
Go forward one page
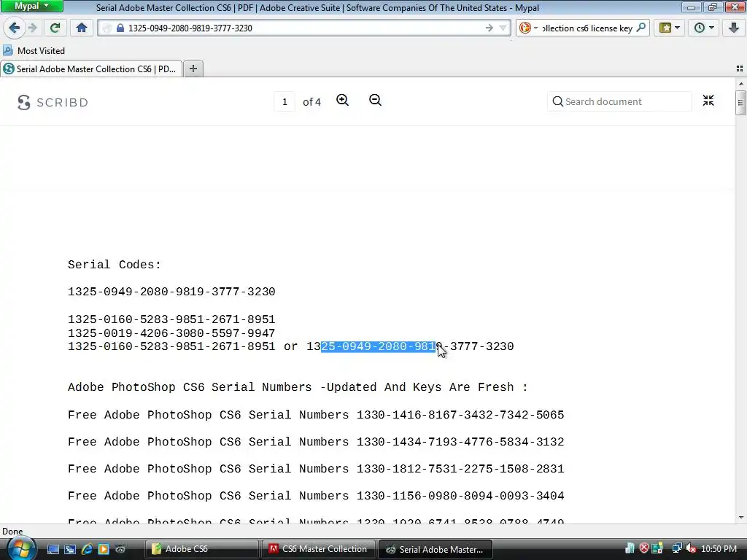pos(32,28)
